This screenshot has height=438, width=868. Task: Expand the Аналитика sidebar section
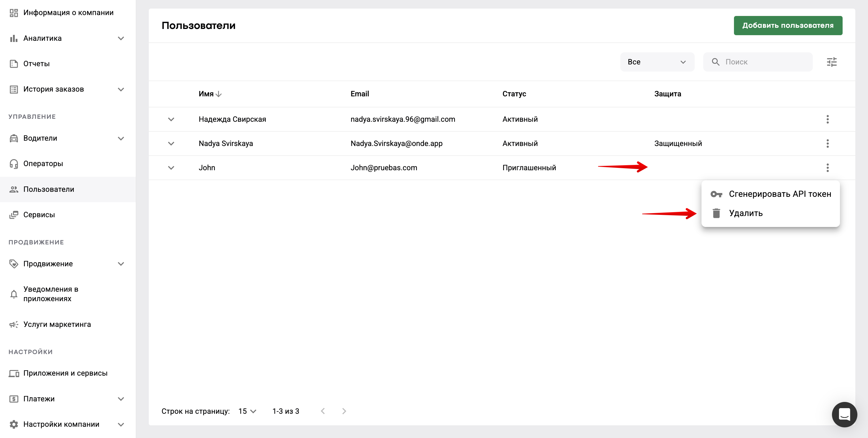tap(121, 38)
